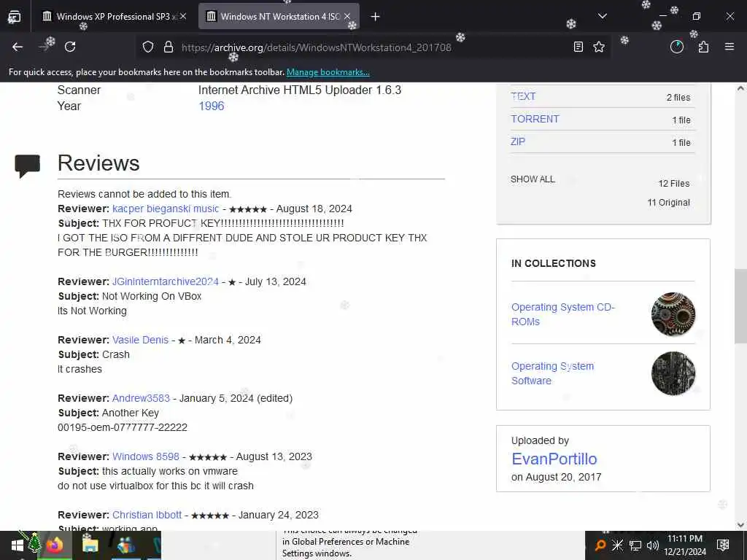The width and height of the screenshot is (747, 560).
Task: Click the orange search tray icon
Action: tap(600, 545)
